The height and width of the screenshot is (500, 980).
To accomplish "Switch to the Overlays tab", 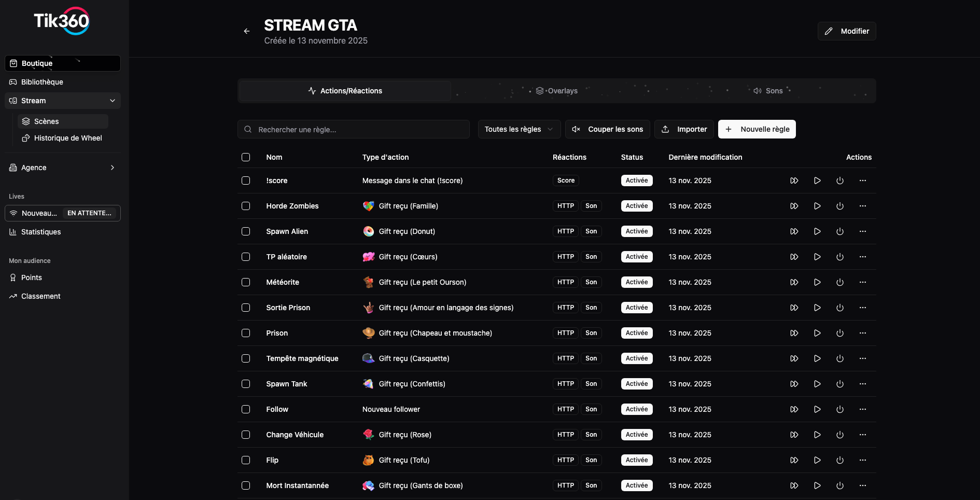I will click(x=557, y=91).
